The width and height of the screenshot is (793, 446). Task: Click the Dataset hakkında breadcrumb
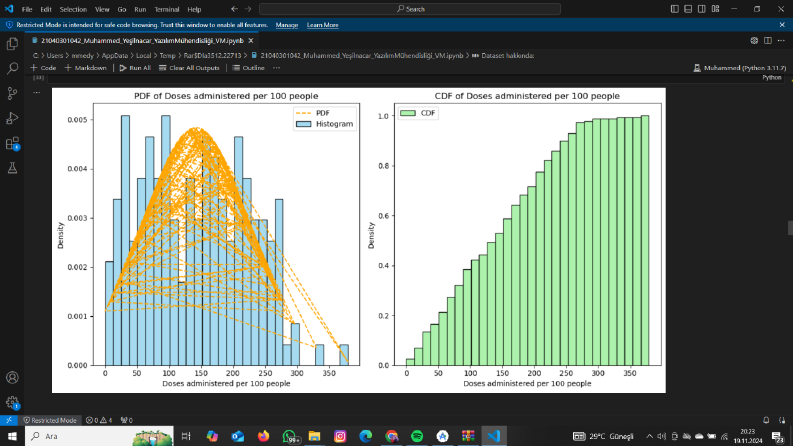coord(507,56)
